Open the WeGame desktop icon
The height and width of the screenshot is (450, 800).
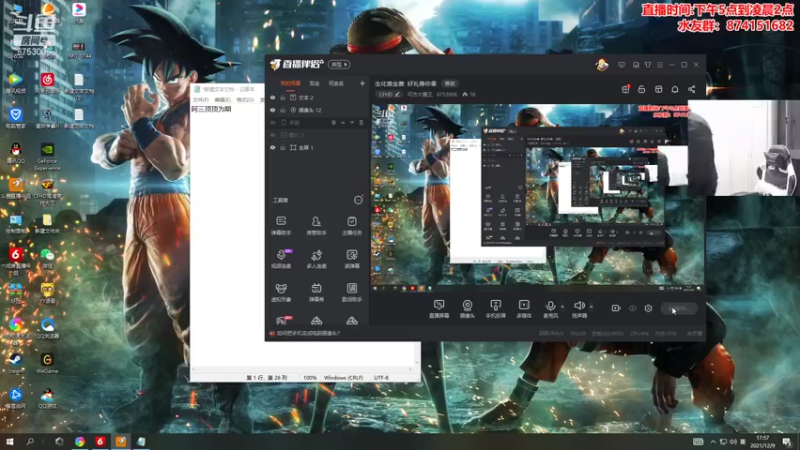pos(47,363)
